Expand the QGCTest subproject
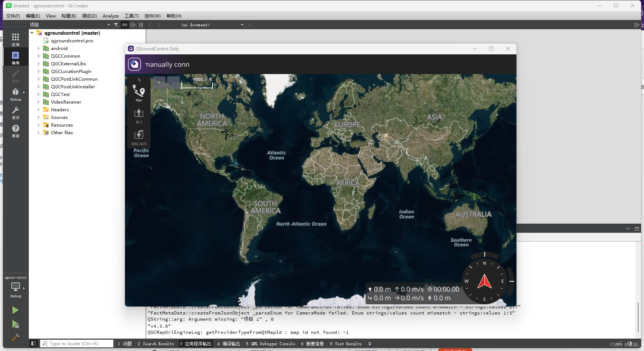The width and height of the screenshot is (644, 351). pyautogui.click(x=38, y=94)
